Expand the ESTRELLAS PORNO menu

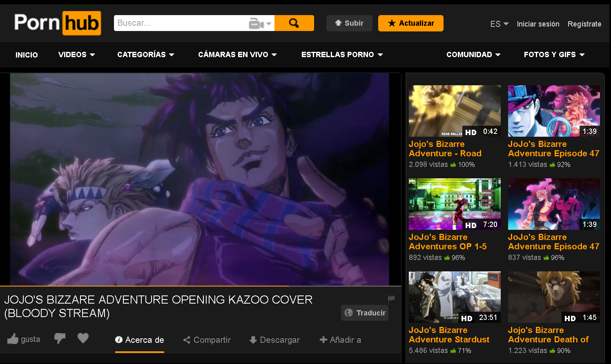(342, 55)
